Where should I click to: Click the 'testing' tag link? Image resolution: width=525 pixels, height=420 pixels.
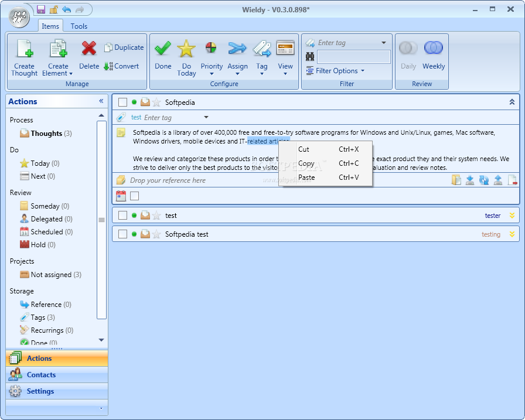[491, 234]
